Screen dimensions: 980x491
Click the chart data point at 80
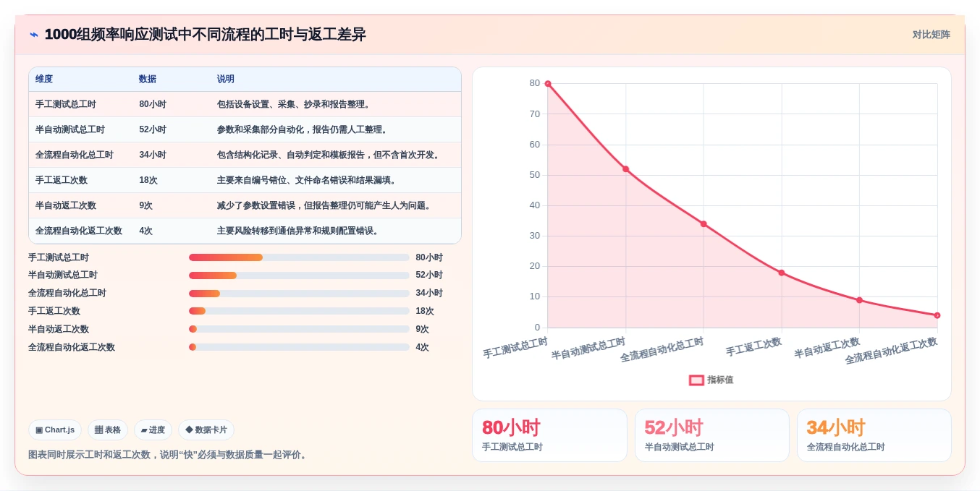click(548, 84)
